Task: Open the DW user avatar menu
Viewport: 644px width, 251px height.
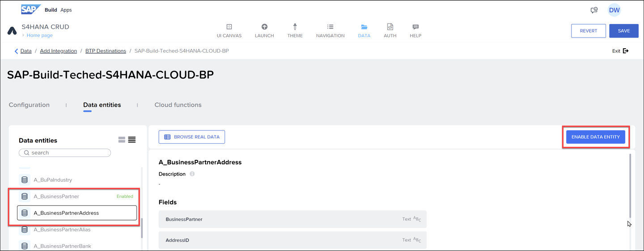Action: [614, 10]
